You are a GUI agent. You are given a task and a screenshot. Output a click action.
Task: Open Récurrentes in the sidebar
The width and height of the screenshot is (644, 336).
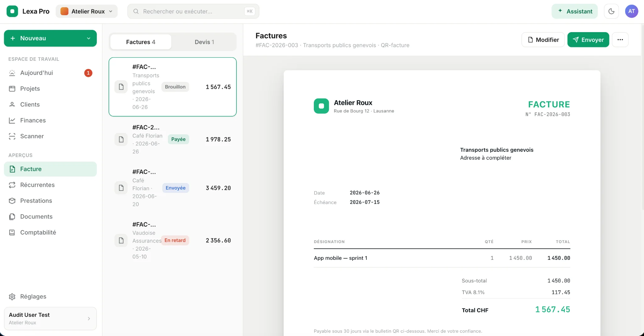[50, 185]
